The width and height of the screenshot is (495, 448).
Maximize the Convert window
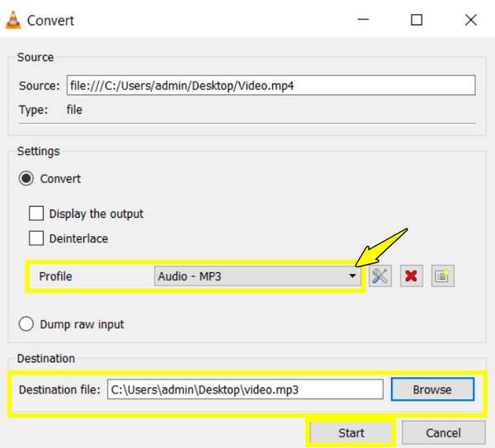tap(417, 20)
